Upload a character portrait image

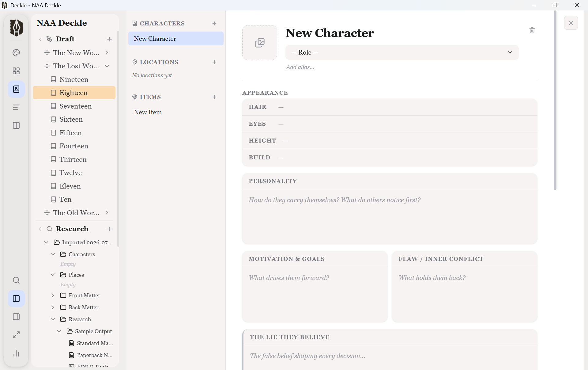(260, 43)
